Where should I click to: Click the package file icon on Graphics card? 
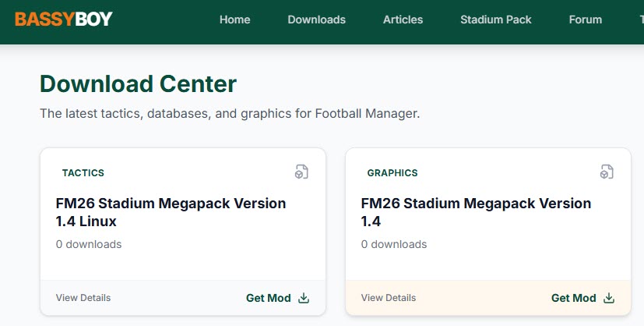pos(607,172)
